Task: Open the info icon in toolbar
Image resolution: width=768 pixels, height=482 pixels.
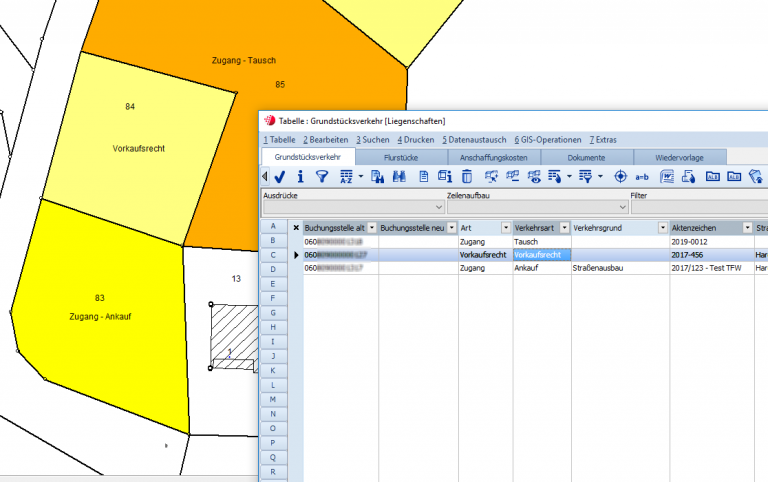Action: tap(300, 176)
